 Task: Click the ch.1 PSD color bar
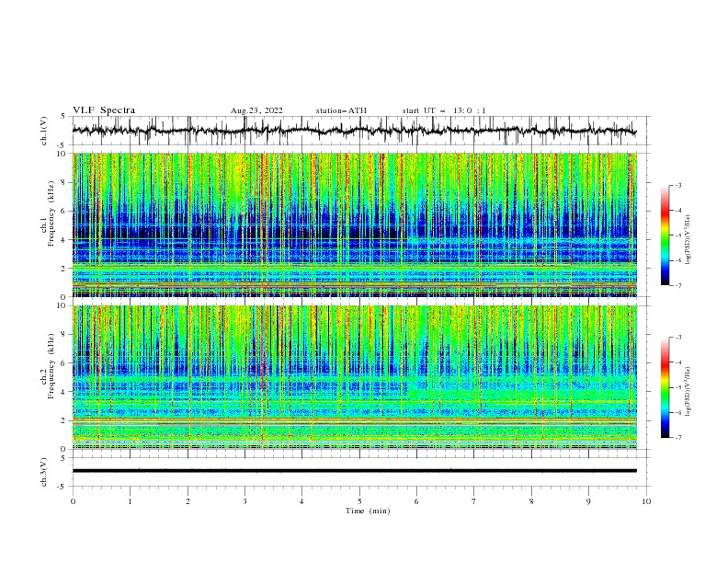coord(665,235)
